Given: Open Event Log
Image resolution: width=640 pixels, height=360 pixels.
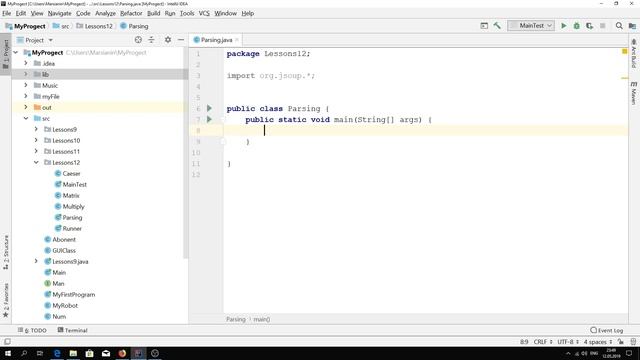Looking at the screenshot, I should click(607, 330).
